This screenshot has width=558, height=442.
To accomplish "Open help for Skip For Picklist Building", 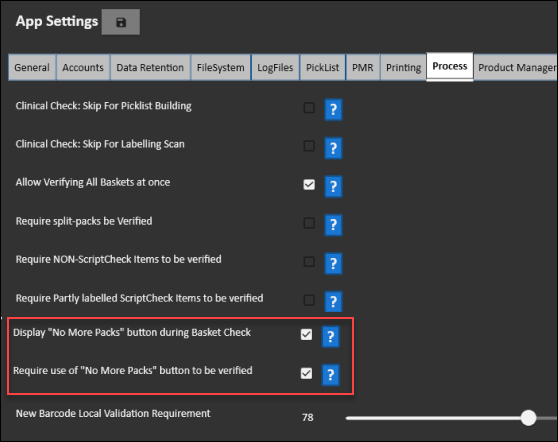I will 333,109.
